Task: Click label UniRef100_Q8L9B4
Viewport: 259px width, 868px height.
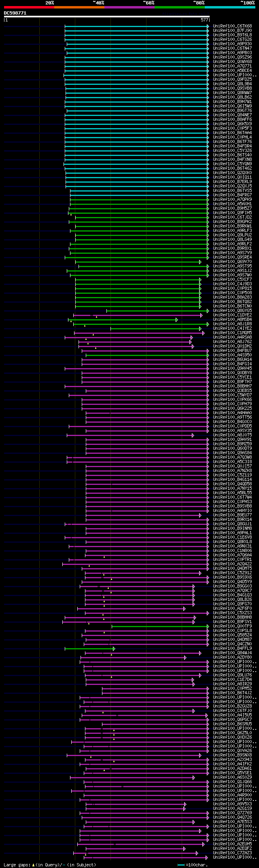Action: (x=232, y=84)
